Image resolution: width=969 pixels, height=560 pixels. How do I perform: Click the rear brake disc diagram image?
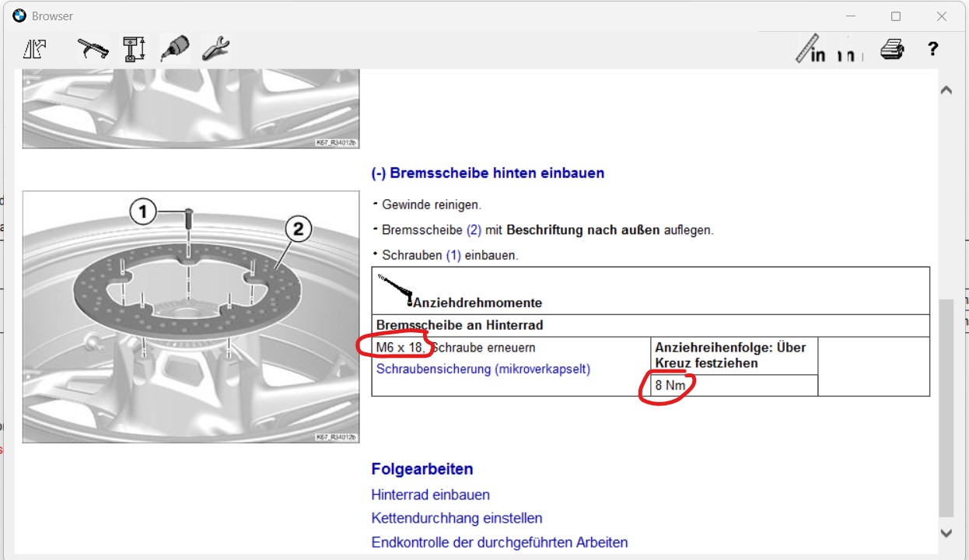(191, 317)
